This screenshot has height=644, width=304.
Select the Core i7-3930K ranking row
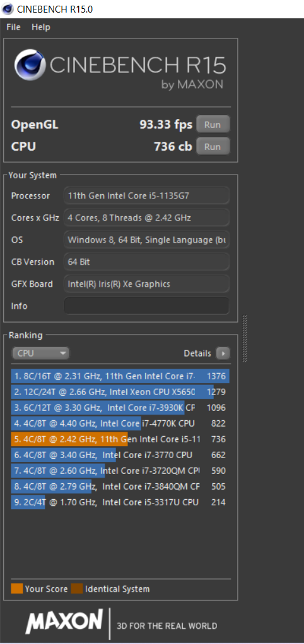tap(120, 408)
